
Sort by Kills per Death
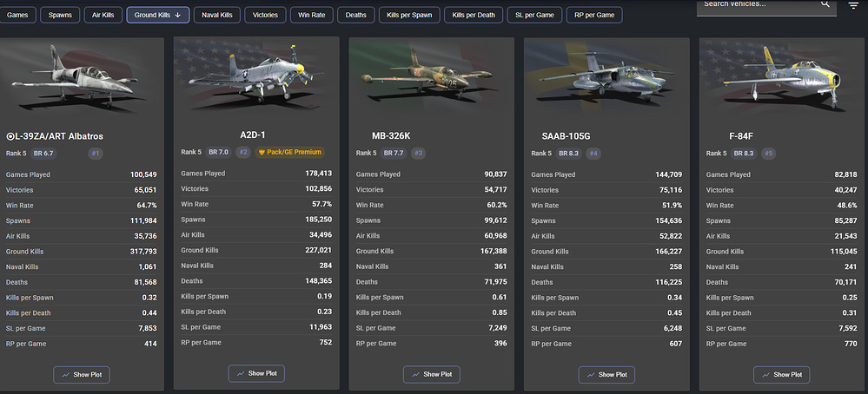474,15
